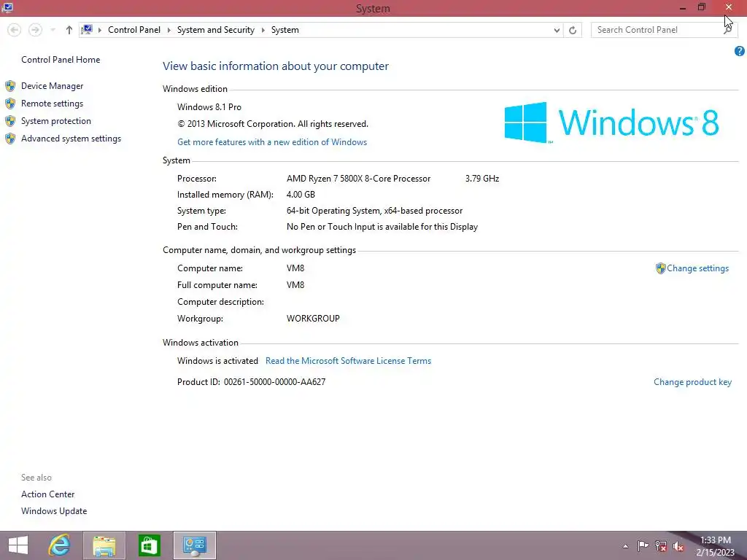Screen dimensions: 747x560
Task: Minimize the System window
Action: [x=683, y=7]
